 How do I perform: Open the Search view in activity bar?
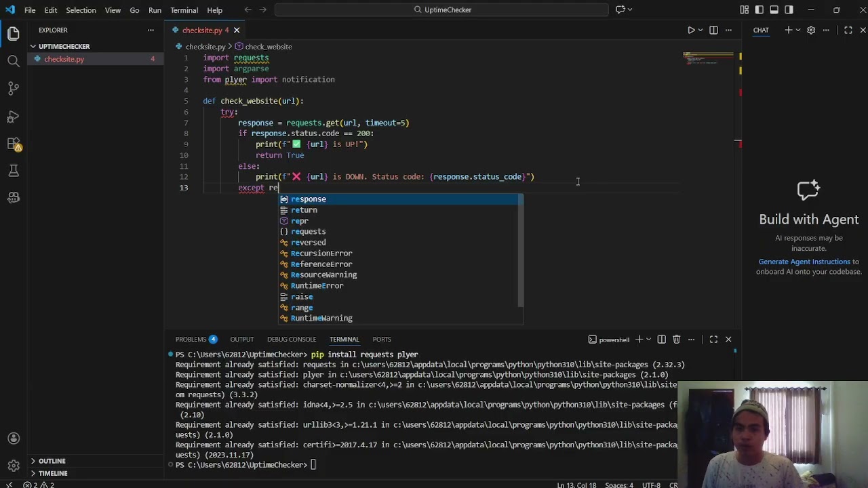[14, 61]
